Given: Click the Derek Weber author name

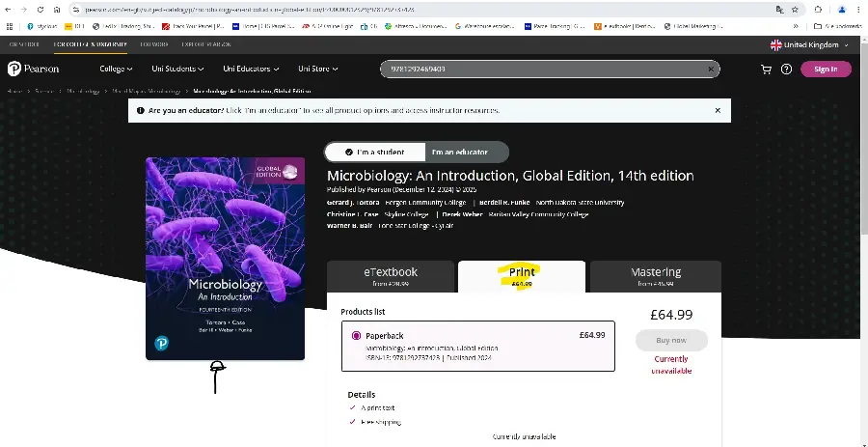Looking at the screenshot, I should 462,214.
